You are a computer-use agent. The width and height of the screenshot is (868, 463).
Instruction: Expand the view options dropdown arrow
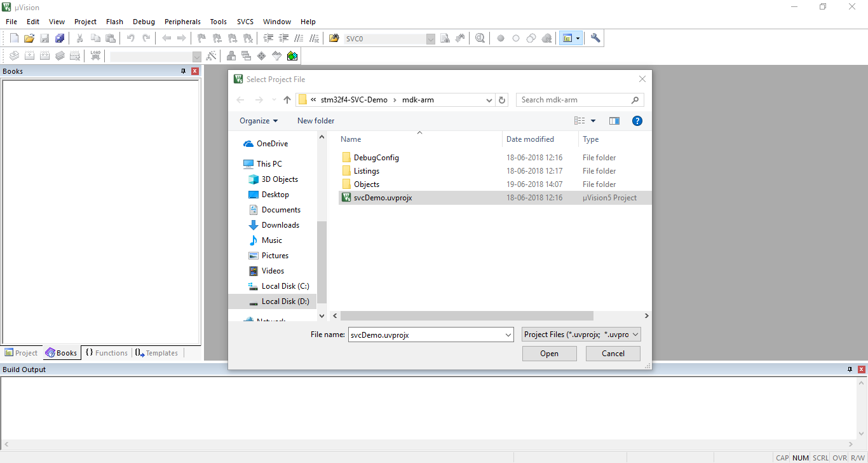click(593, 121)
